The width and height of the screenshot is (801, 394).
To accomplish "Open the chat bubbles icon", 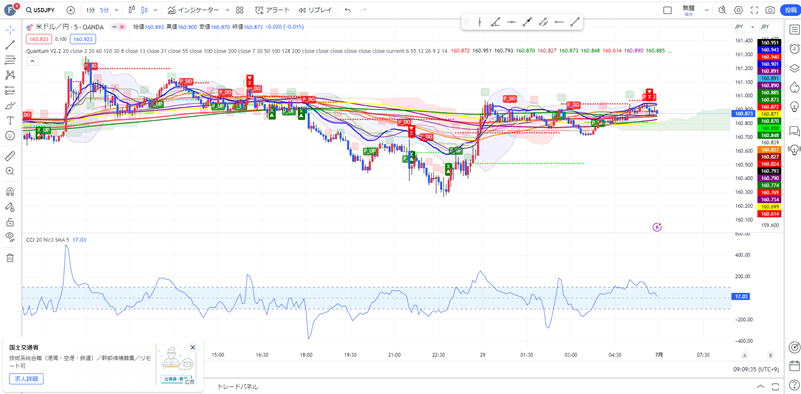I will coord(794,131).
